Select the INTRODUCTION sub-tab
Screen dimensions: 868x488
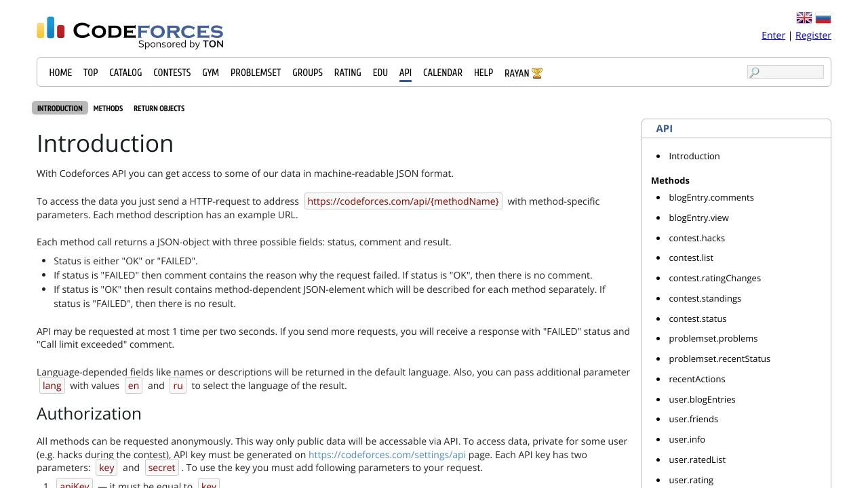(60, 108)
